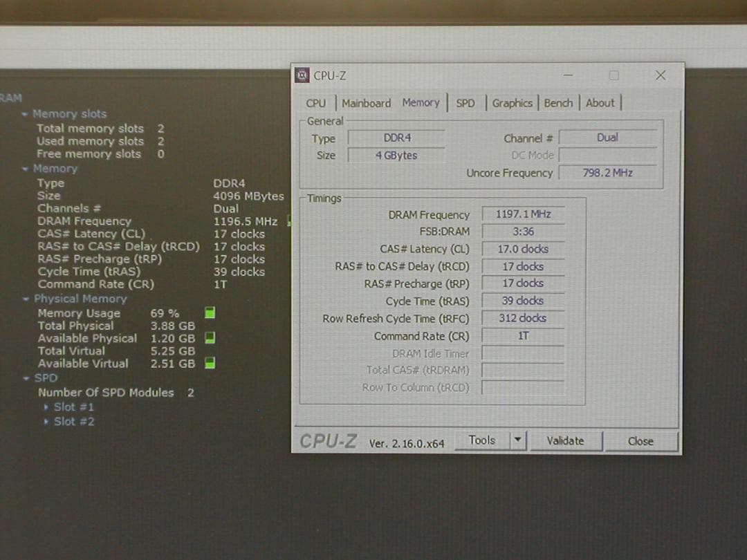Select the CPU tab
This screenshot has width=747, height=560.
click(315, 102)
